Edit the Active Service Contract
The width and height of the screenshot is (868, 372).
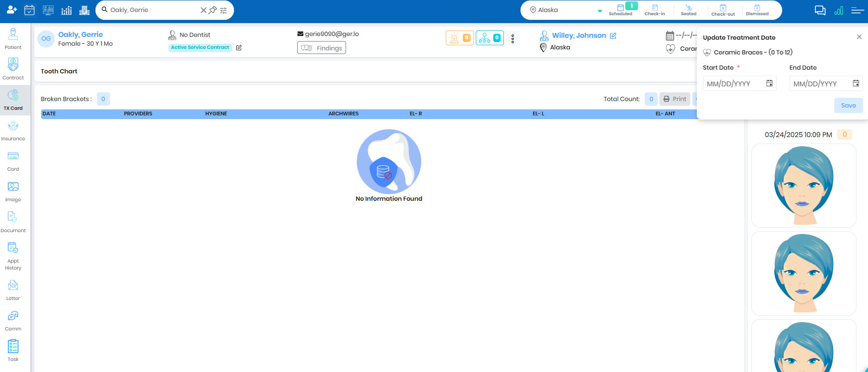coord(239,48)
